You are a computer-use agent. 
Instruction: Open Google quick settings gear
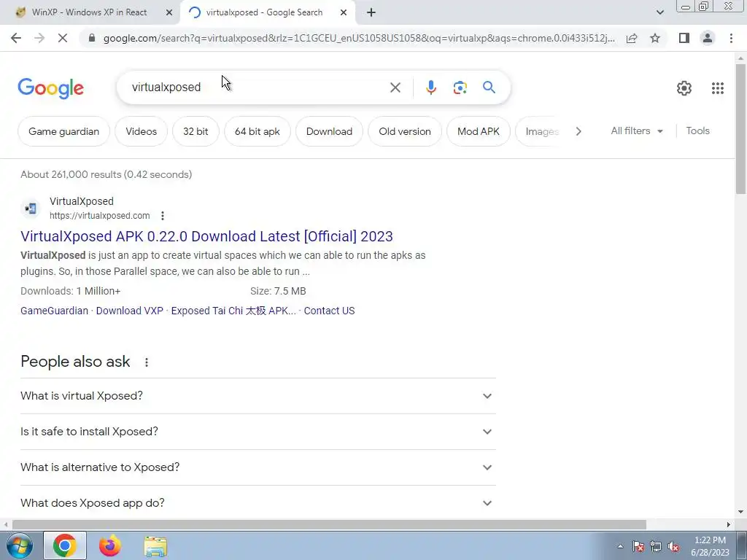684,88
